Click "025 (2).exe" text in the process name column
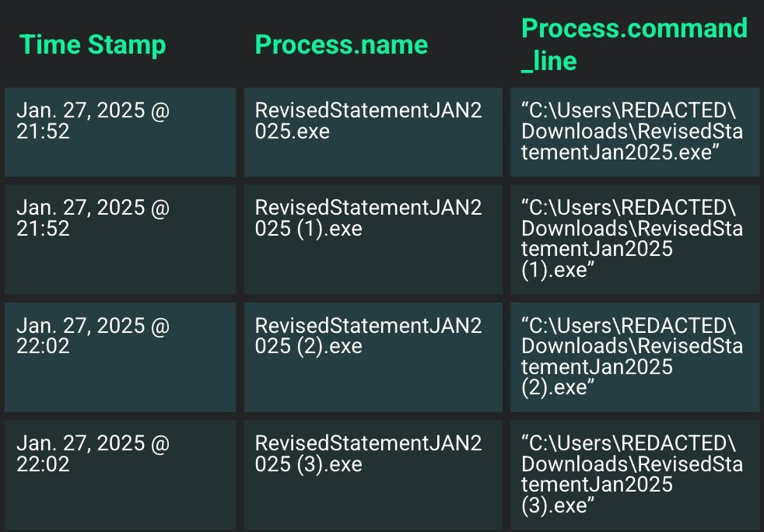764x532 pixels. 309,346
